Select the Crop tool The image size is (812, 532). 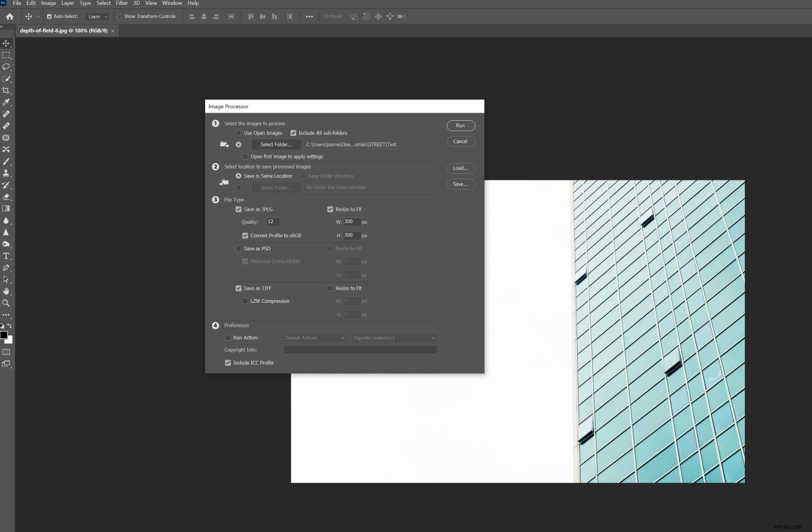pos(6,90)
